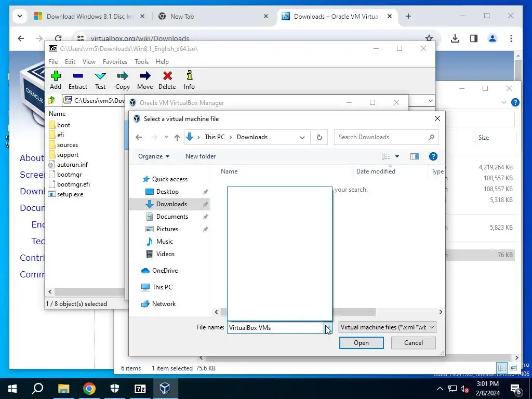The image size is (532, 399).
Task: Select OneDrive in the navigation pane
Action: (165, 270)
